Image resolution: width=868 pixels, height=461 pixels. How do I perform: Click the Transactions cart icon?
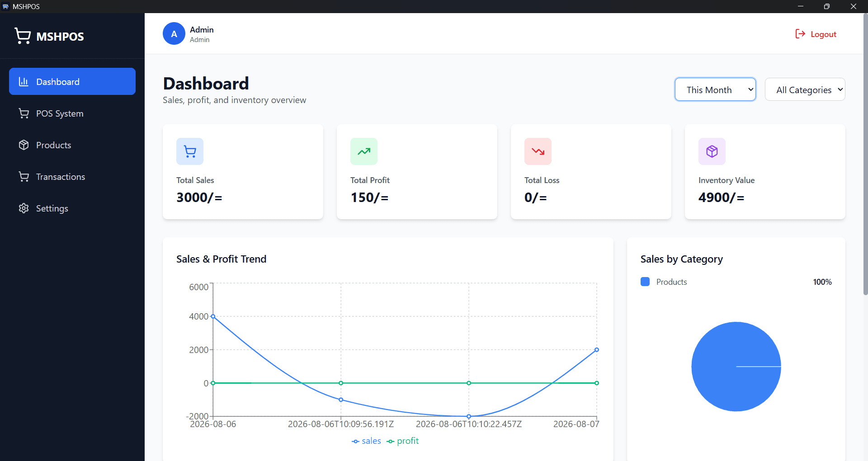pos(24,176)
